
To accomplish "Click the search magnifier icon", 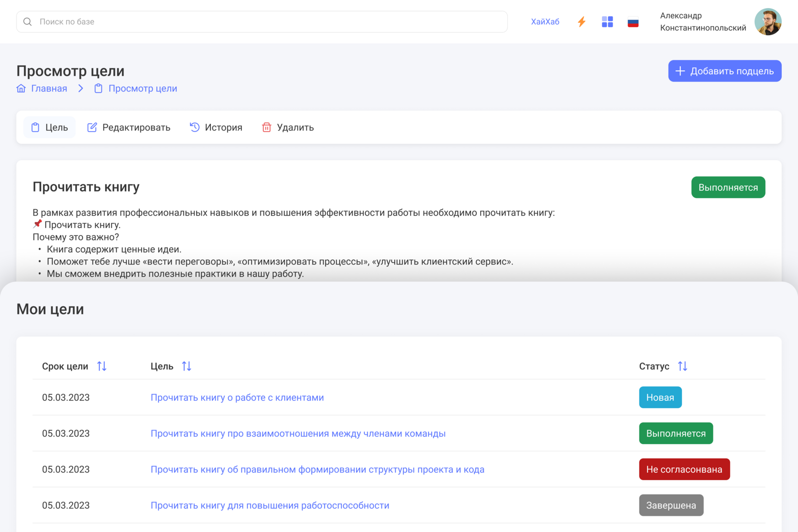I will [x=28, y=22].
